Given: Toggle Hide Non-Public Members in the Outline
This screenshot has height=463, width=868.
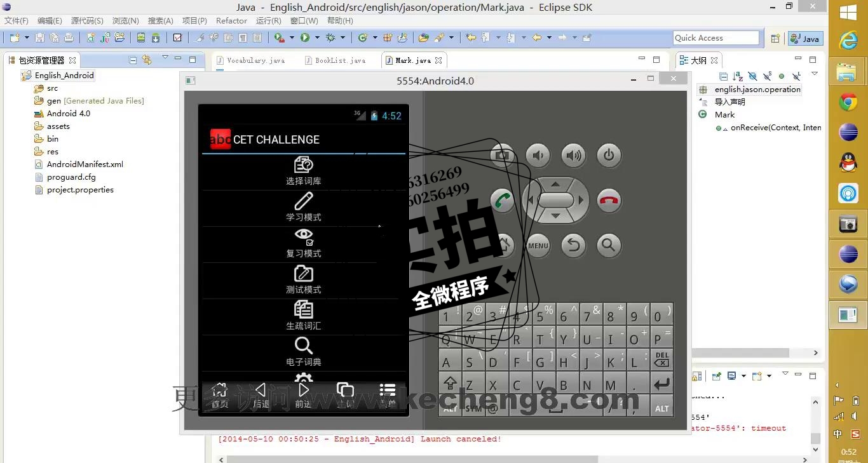Looking at the screenshot, I should pos(782,76).
